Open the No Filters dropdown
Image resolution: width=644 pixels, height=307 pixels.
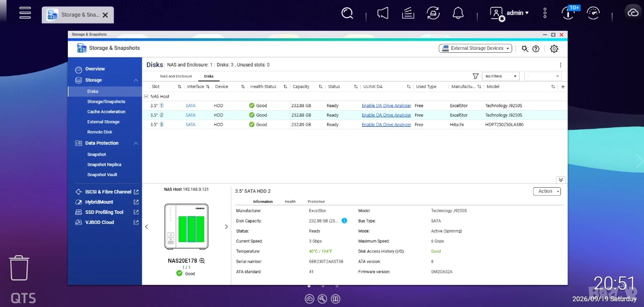pos(500,76)
